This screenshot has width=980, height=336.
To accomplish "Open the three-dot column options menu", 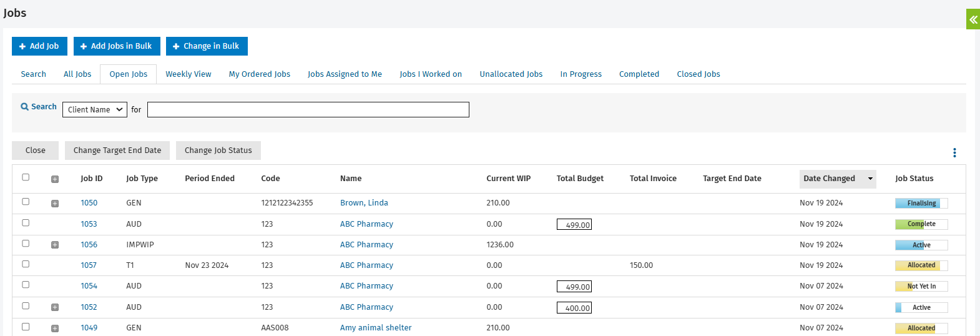I will (x=954, y=153).
